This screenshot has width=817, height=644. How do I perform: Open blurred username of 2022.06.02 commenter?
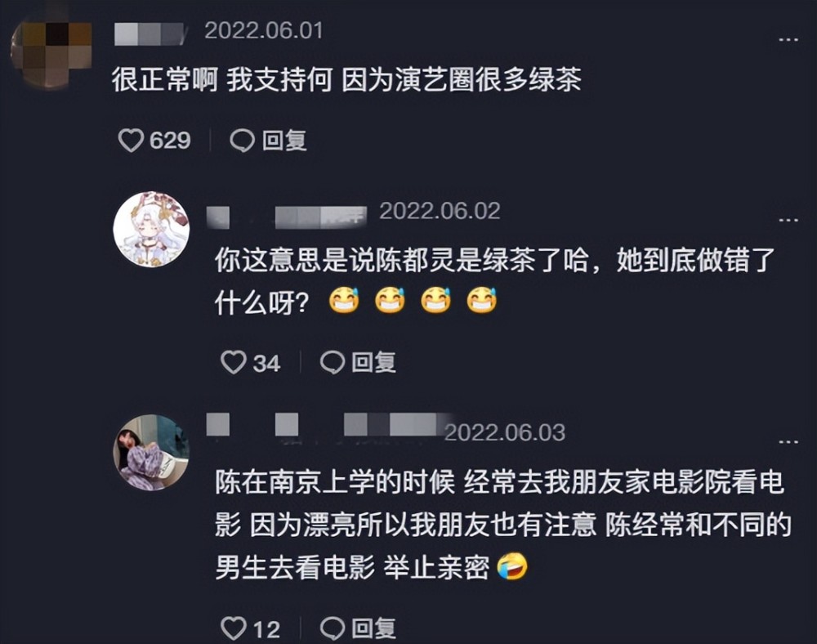click(x=287, y=217)
